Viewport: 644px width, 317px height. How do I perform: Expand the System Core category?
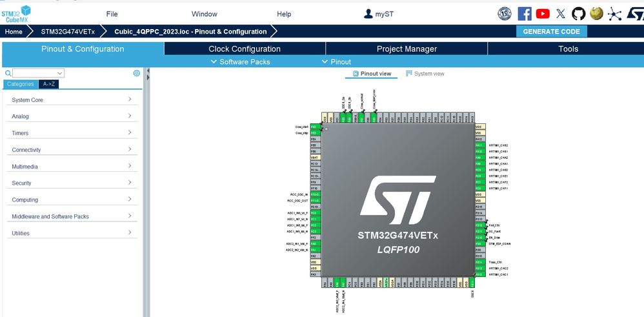coord(72,99)
